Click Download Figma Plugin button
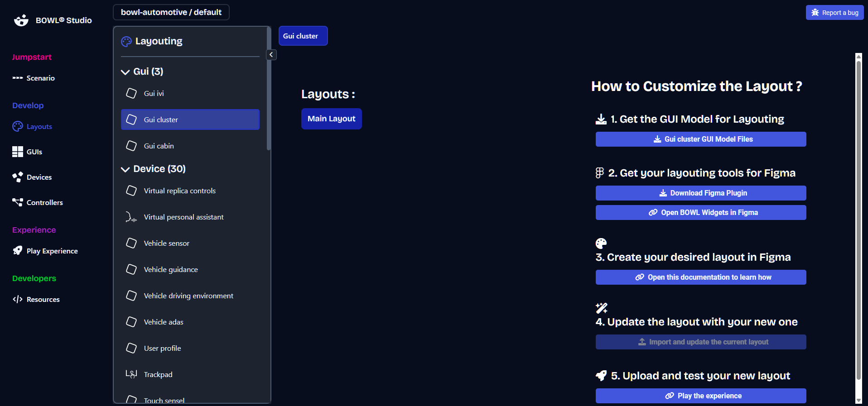The image size is (868, 406). (x=701, y=193)
